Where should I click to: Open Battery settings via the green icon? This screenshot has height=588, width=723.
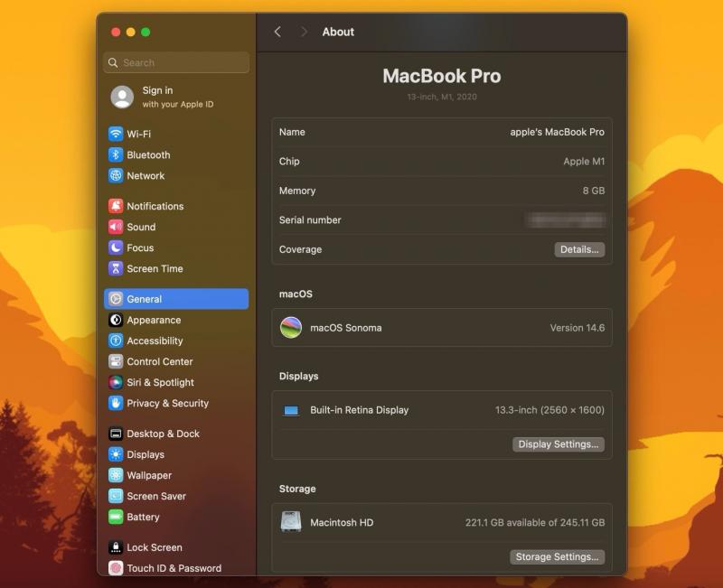[x=116, y=517]
